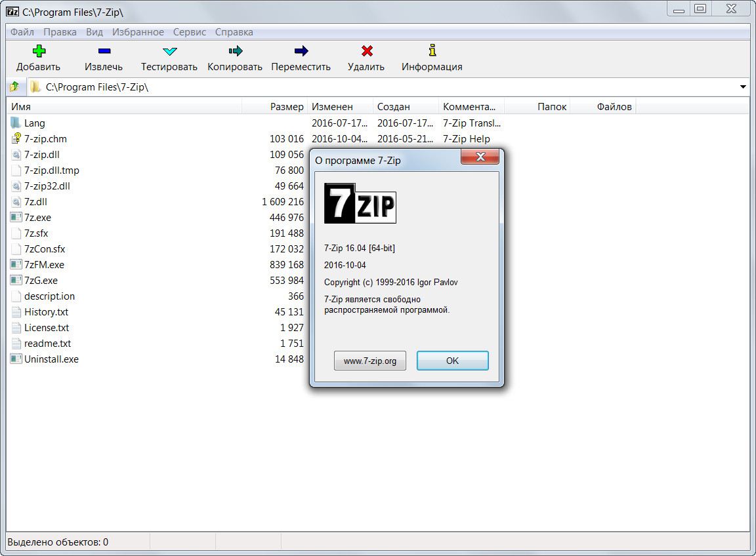Viewport: 756px width, 556px height.
Task: Open the Справка menu
Action: [x=234, y=31]
